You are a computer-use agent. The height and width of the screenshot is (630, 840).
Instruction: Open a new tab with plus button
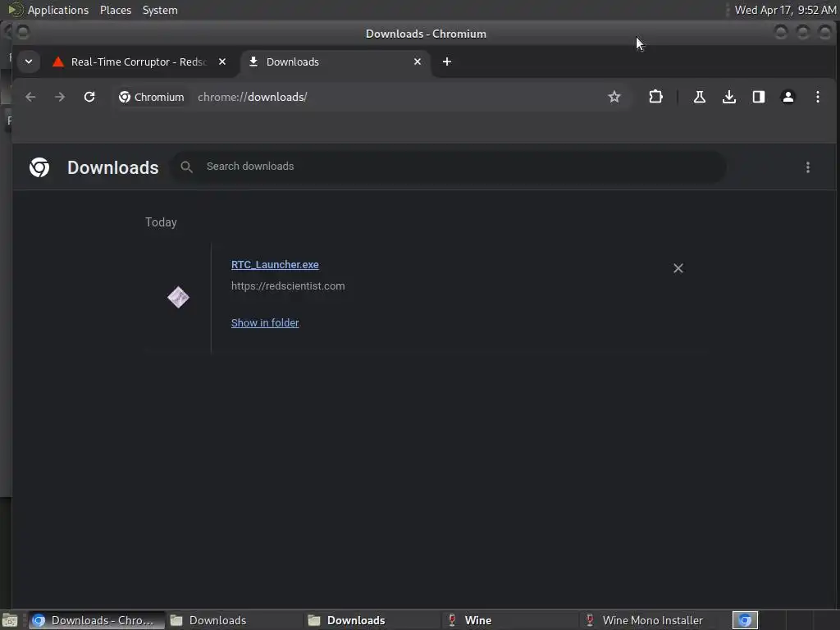[x=447, y=62]
